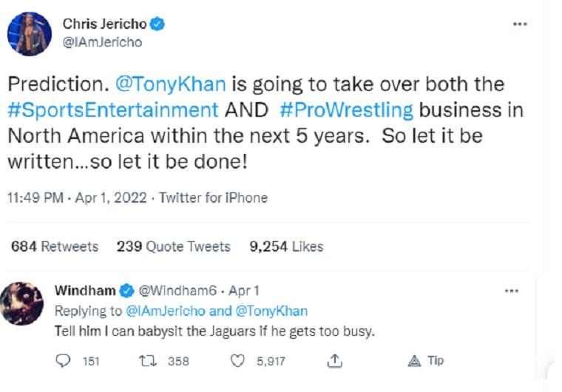Click the Twitter for iPhone source link

point(214,197)
